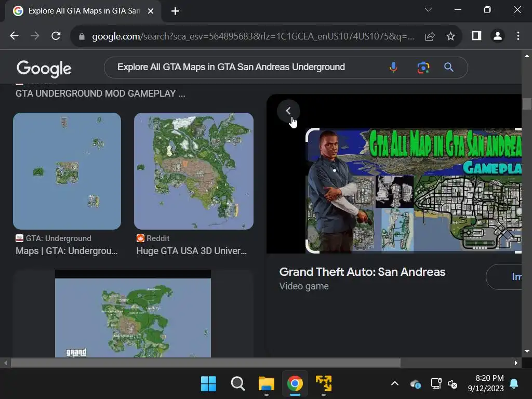Open the Windows Start menu

coord(208,384)
